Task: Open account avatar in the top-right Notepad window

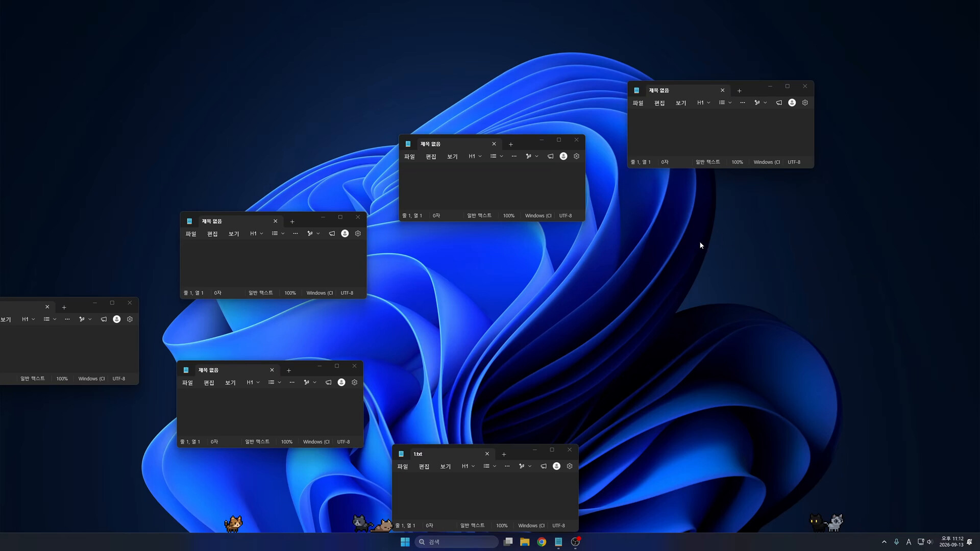Action: [x=792, y=103]
